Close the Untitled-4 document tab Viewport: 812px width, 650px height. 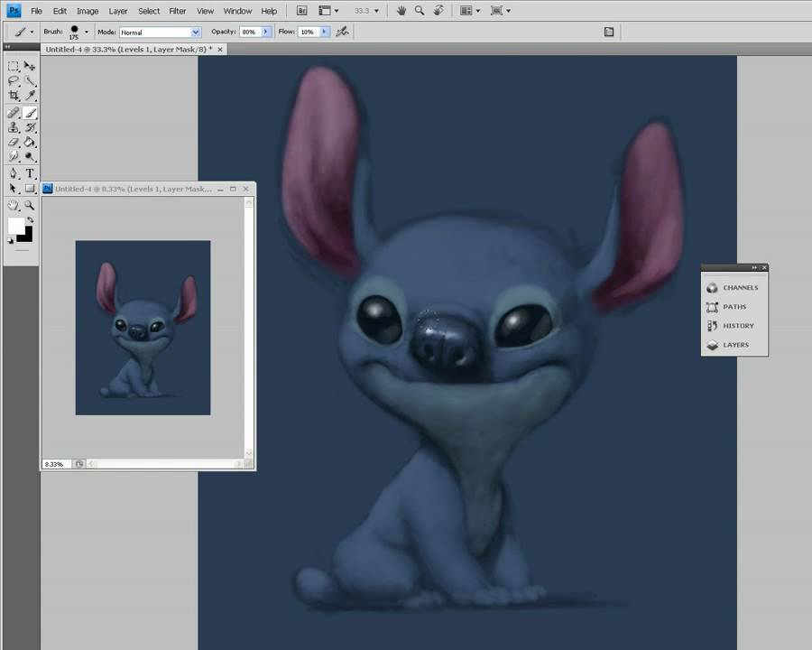pos(220,50)
